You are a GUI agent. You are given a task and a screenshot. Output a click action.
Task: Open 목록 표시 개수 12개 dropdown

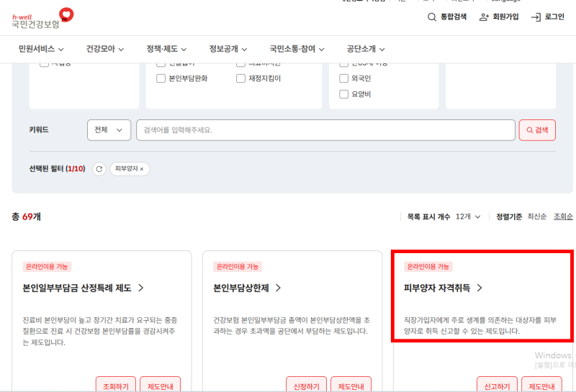pos(467,217)
